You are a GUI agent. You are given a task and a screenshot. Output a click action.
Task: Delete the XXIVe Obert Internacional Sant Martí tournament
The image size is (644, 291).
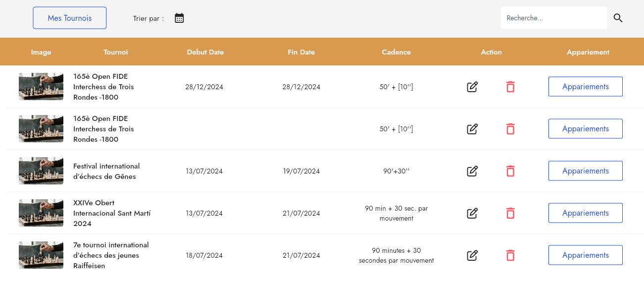tap(510, 213)
